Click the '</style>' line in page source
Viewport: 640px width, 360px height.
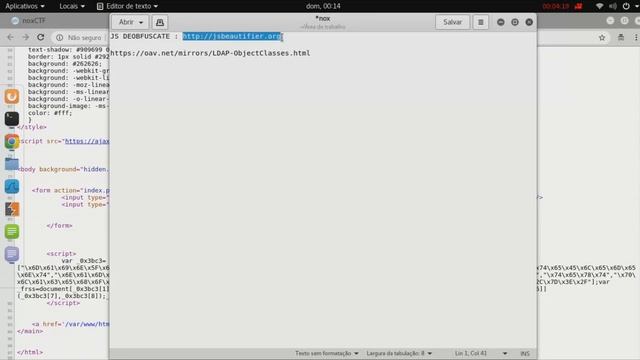32,127
